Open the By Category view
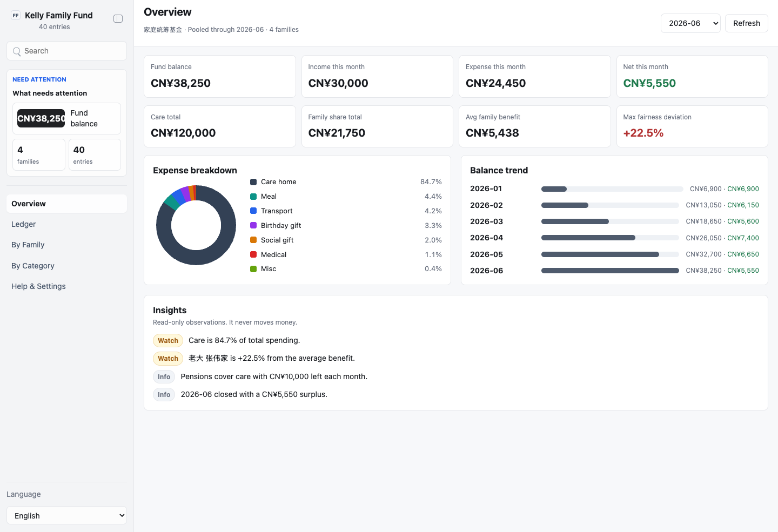The image size is (778, 532). tap(66, 266)
